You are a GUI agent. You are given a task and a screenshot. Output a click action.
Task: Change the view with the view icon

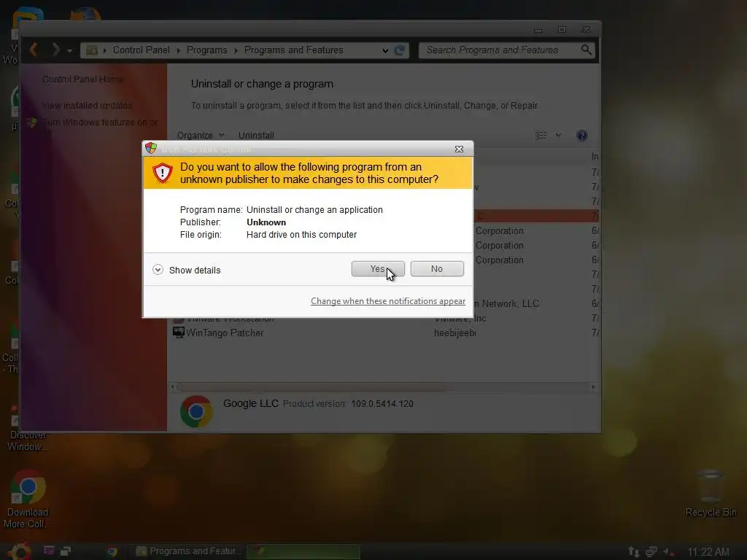click(541, 135)
